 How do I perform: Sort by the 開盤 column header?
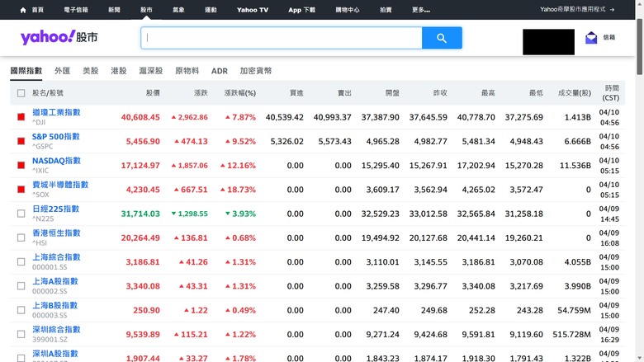392,93
